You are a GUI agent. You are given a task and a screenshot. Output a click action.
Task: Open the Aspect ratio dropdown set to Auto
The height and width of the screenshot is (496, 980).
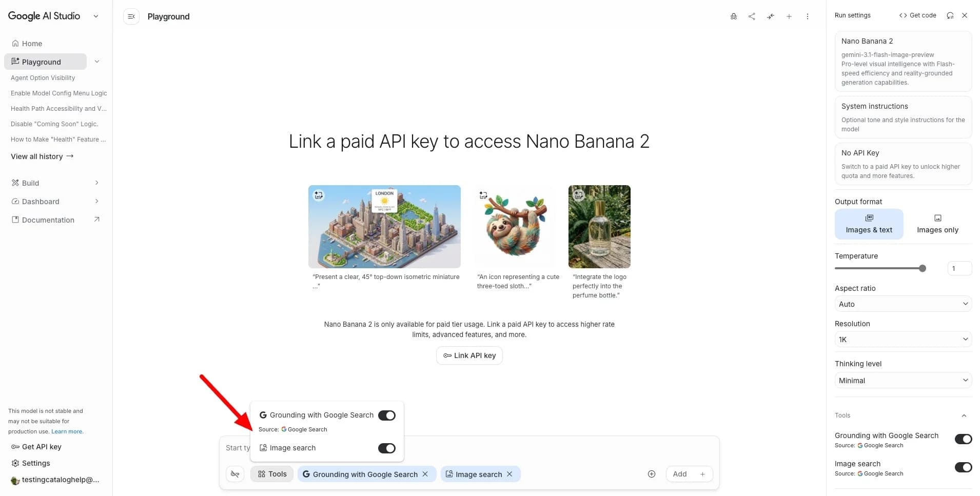pos(902,304)
